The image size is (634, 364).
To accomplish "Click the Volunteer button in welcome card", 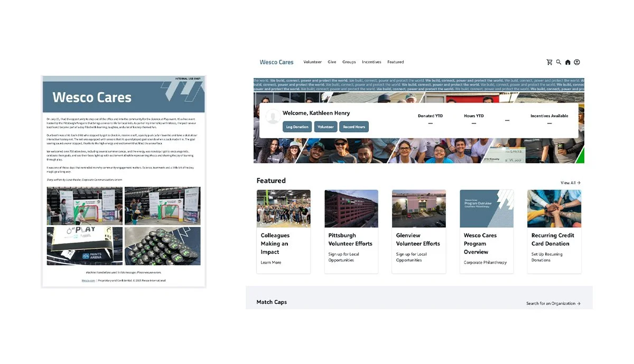I will click(x=325, y=127).
